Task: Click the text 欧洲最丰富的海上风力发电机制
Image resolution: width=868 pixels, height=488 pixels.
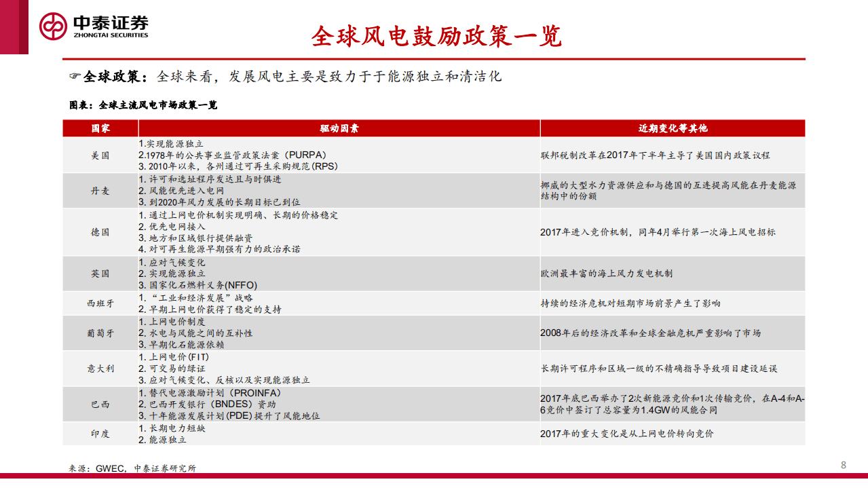Action: tap(607, 274)
